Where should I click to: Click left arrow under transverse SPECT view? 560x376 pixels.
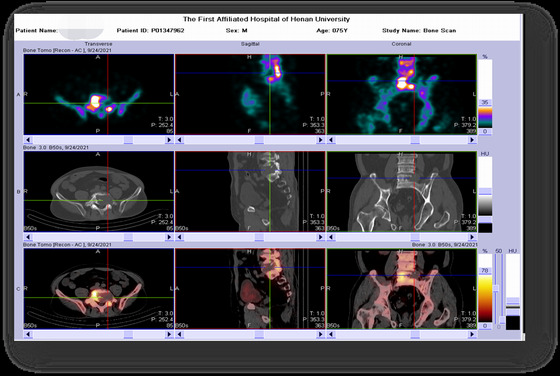click(x=28, y=140)
